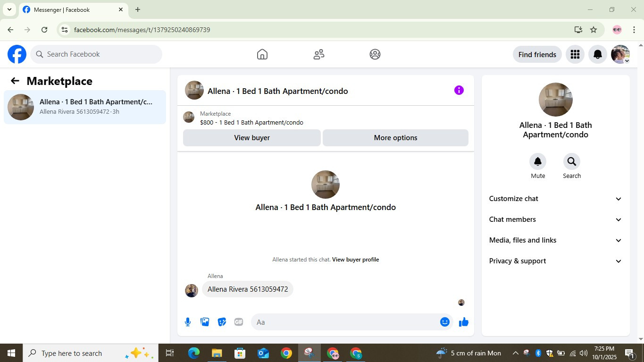The height and width of the screenshot is (362, 644).
Task: Click the Chrome address bar URL
Action: click(142, 30)
